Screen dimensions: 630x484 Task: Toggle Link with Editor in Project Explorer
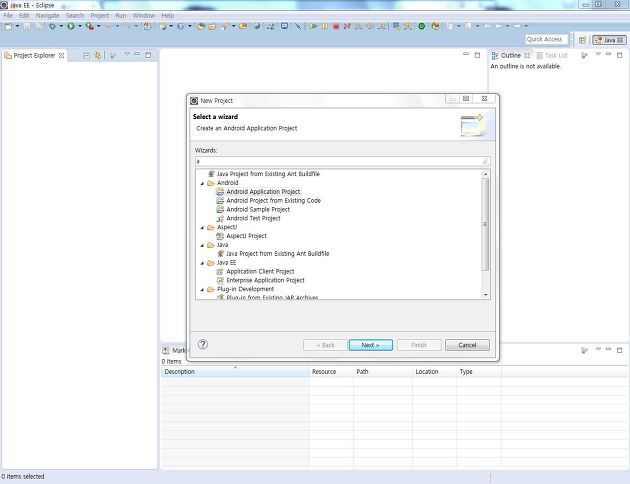point(98,55)
